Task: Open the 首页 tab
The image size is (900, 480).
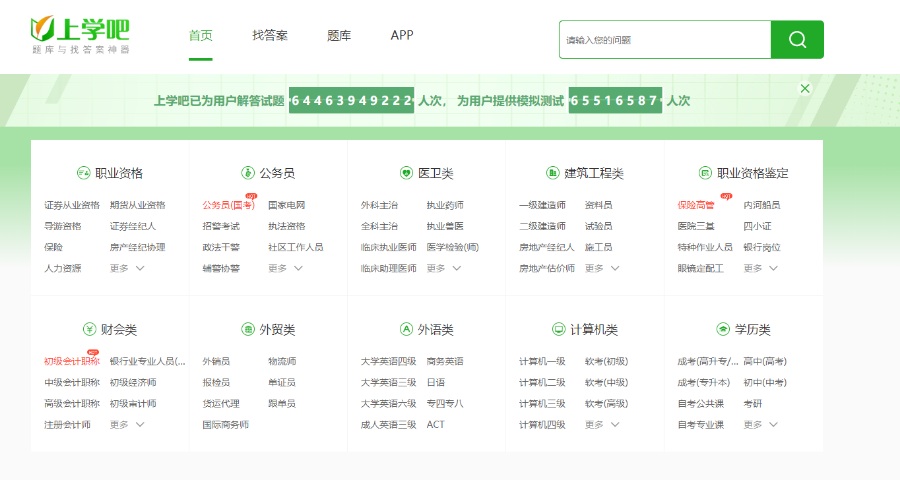Action: click(200, 36)
